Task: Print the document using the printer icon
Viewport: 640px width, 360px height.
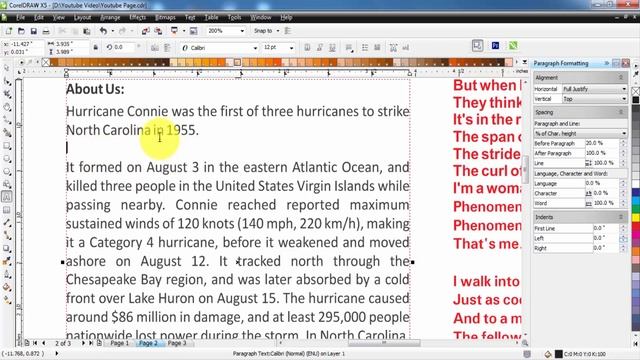Action: pos(46,31)
